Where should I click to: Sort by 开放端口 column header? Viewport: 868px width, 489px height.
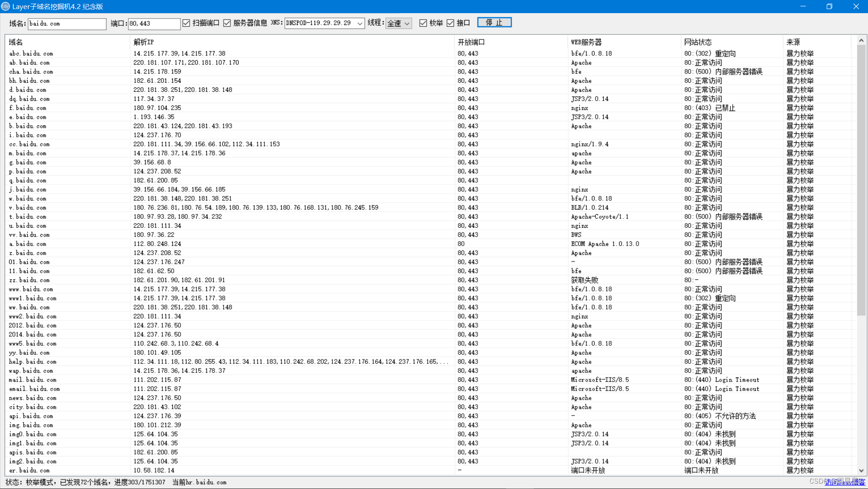coord(511,42)
